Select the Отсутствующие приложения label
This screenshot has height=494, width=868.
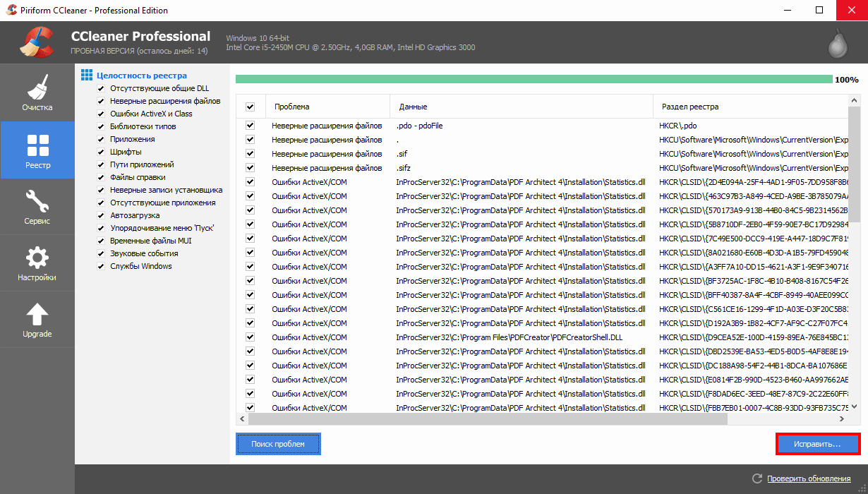(162, 203)
